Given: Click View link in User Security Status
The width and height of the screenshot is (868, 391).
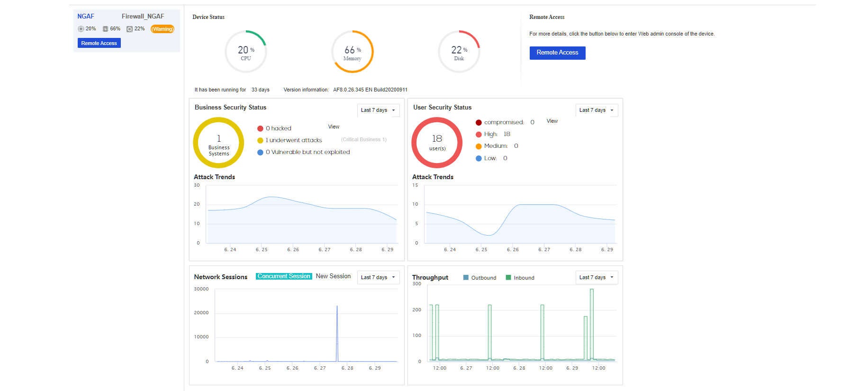Looking at the screenshot, I should 552,121.
